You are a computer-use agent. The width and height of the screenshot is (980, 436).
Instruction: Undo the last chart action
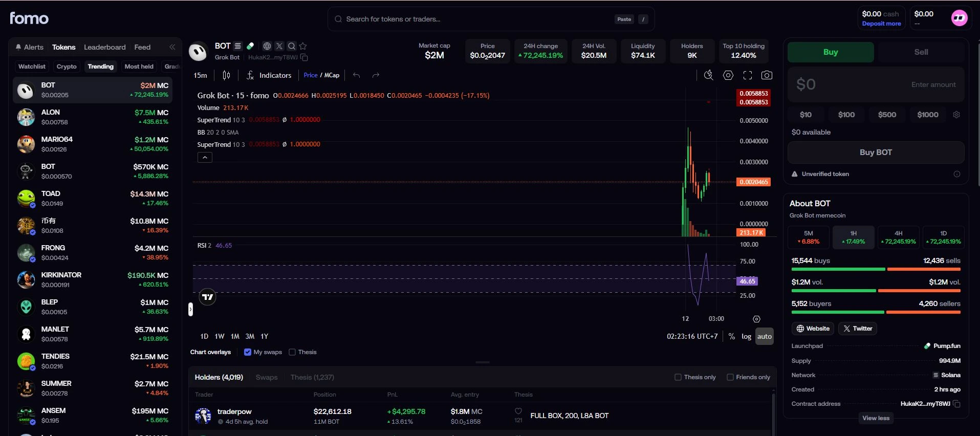pyautogui.click(x=357, y=75)
